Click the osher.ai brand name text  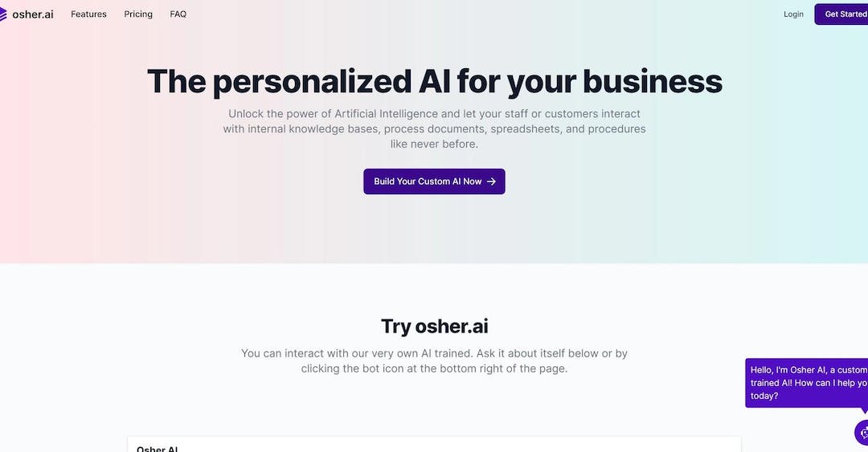point(33,14)
